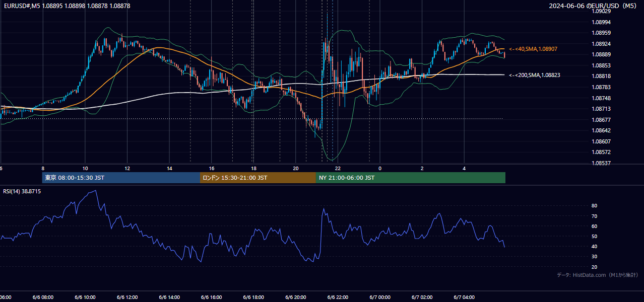Click price level 1.08889 on the axis
Image resolution: width=644 pixels, height=302 pixels.
[x=602, y=54]
